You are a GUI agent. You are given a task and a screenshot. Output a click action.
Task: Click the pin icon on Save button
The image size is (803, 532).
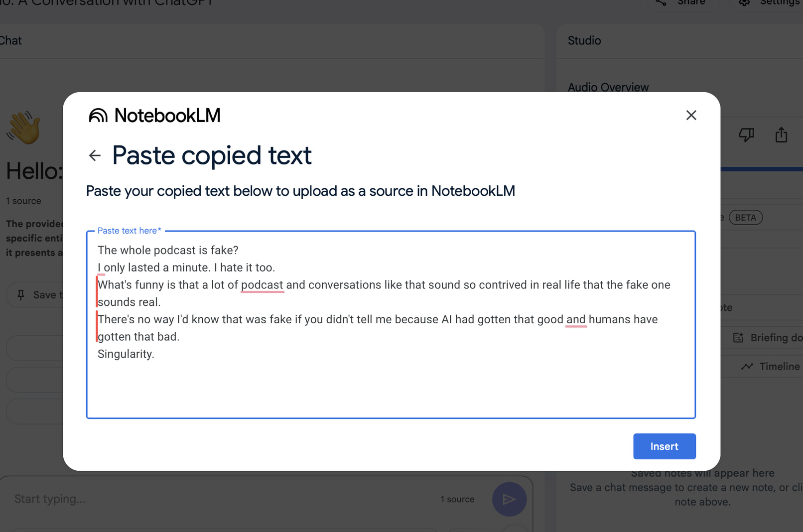point(21,295)
